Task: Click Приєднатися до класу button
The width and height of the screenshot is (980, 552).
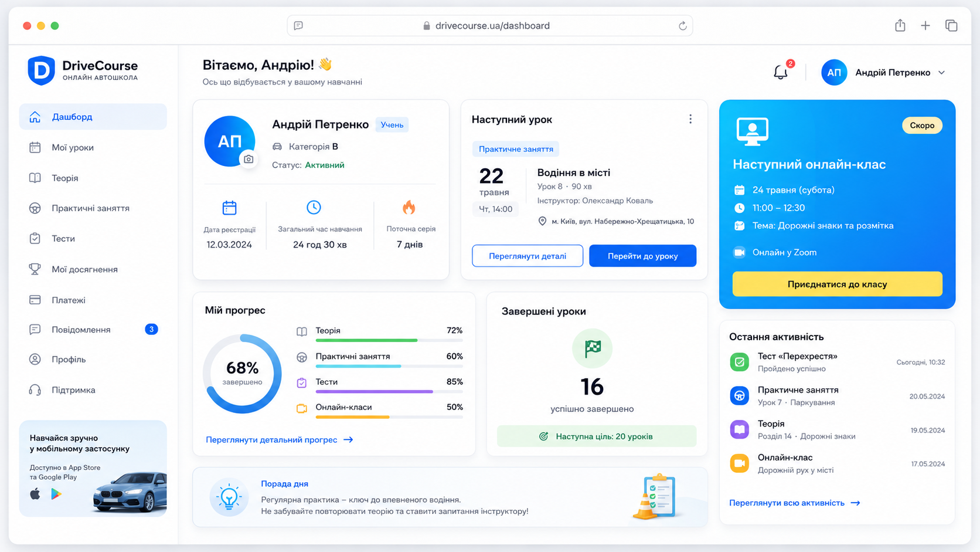Action: click(x=837, y=284)
